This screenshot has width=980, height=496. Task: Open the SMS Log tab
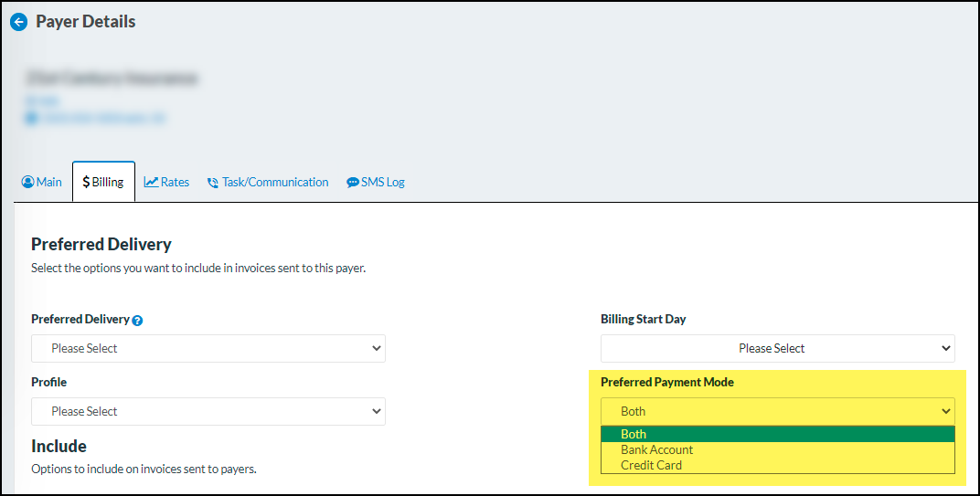coord(382,182)
